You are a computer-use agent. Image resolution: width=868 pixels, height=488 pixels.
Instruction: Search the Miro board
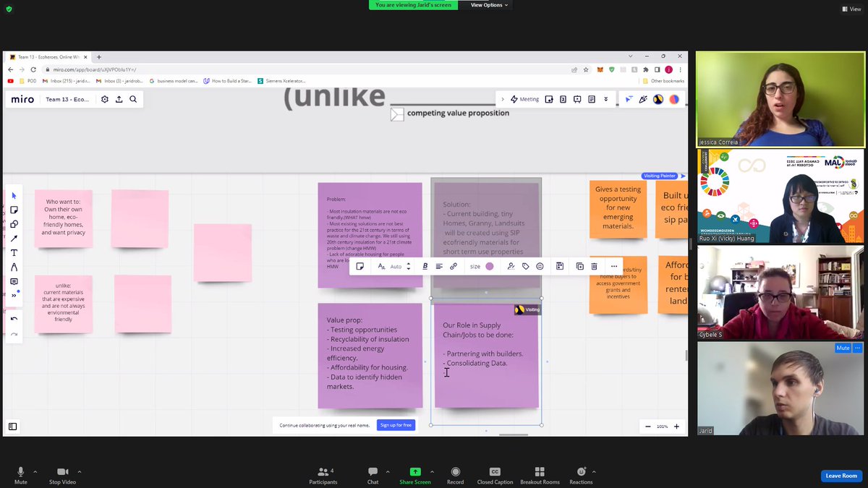133,99
